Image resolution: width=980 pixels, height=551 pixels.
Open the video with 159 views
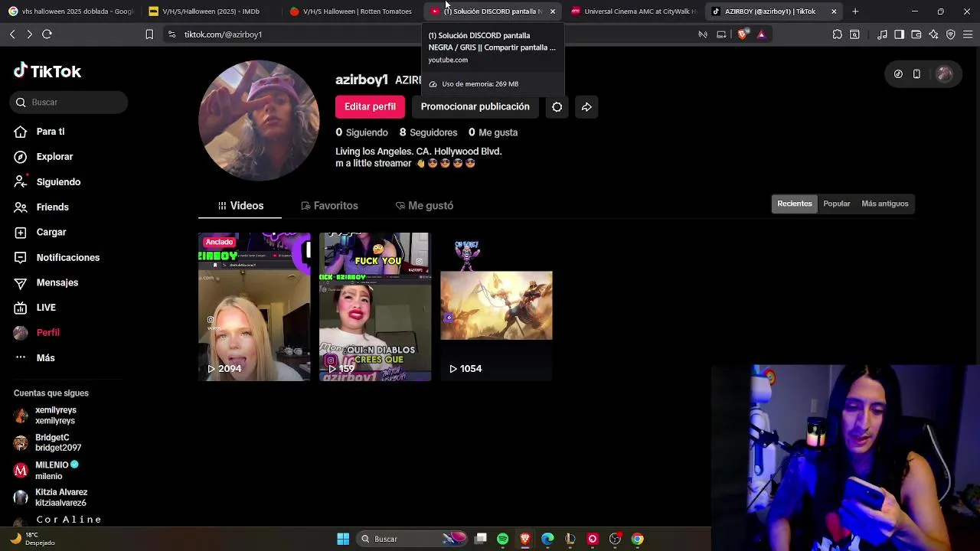tap(375, 307)
